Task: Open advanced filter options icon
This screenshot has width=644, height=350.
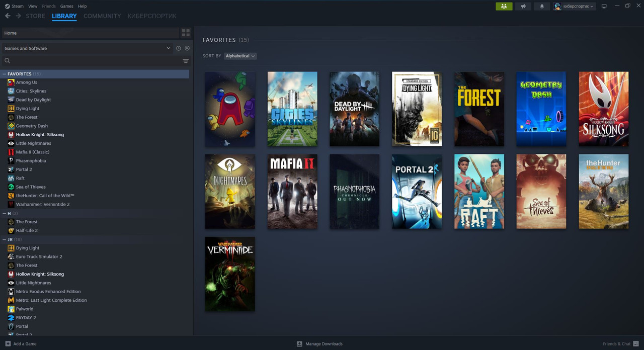Action: pyautogui.click(x=186, y=61)
